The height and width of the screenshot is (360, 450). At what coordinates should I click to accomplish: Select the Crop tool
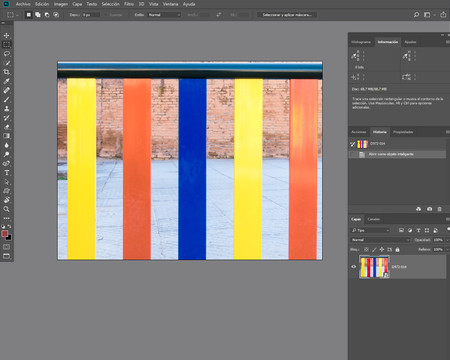click(6, 72)
